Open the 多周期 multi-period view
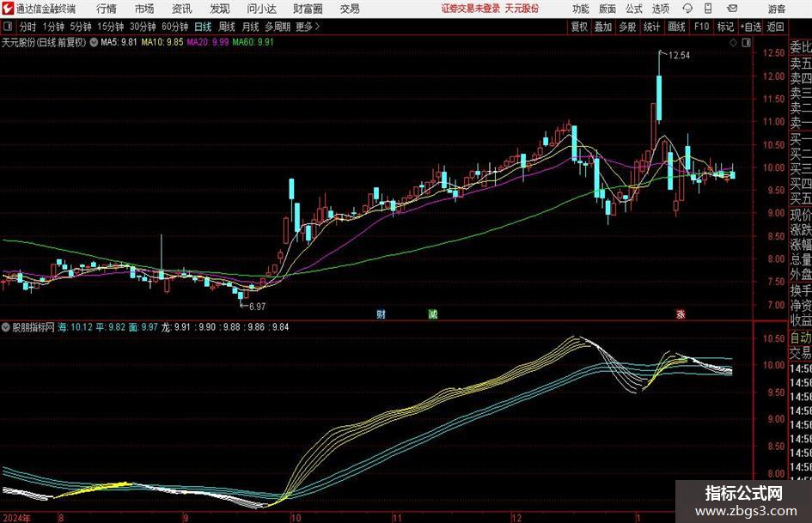Screen dimensions: 812x523 278,27
